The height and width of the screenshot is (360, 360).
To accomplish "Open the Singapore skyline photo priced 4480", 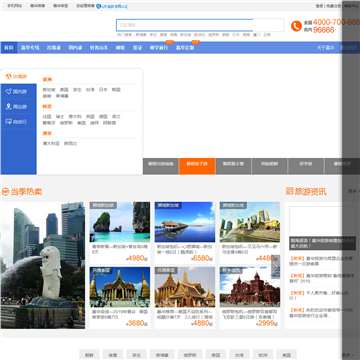I will (250, 222).
